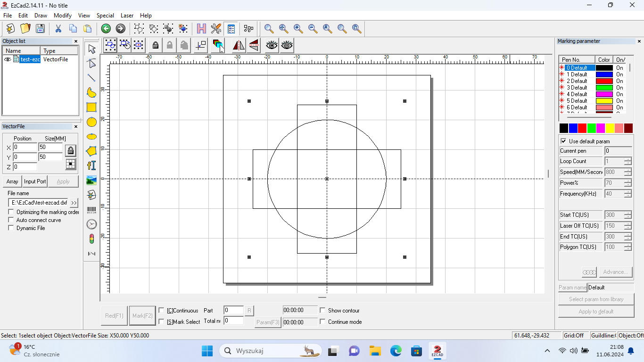This screenshot has height=362, width=644.
Task: Select the Pick arrow tool
Action: point(92,49)
